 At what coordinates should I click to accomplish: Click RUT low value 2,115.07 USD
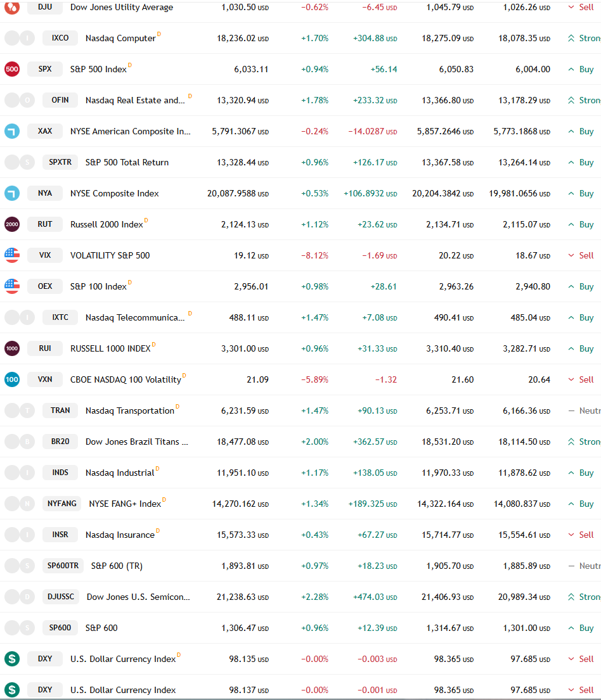pos(526,224)
